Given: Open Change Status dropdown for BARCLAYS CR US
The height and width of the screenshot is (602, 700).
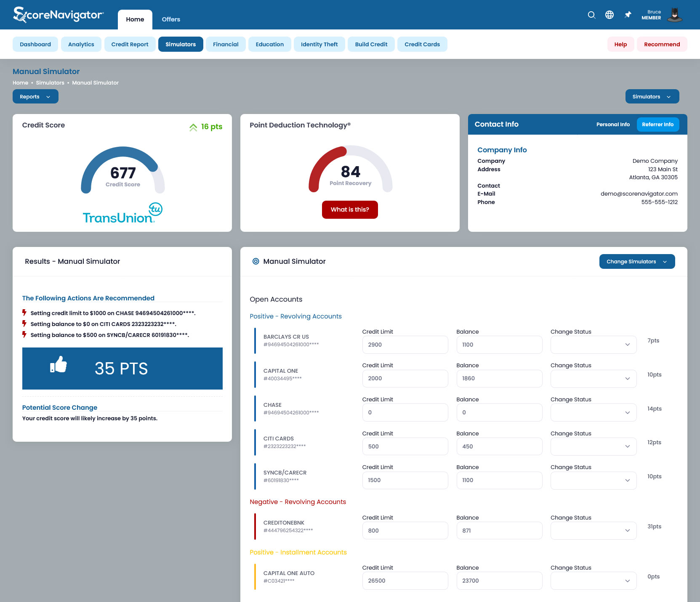Looking at the screenshot, I should click(x=594, y=345).
